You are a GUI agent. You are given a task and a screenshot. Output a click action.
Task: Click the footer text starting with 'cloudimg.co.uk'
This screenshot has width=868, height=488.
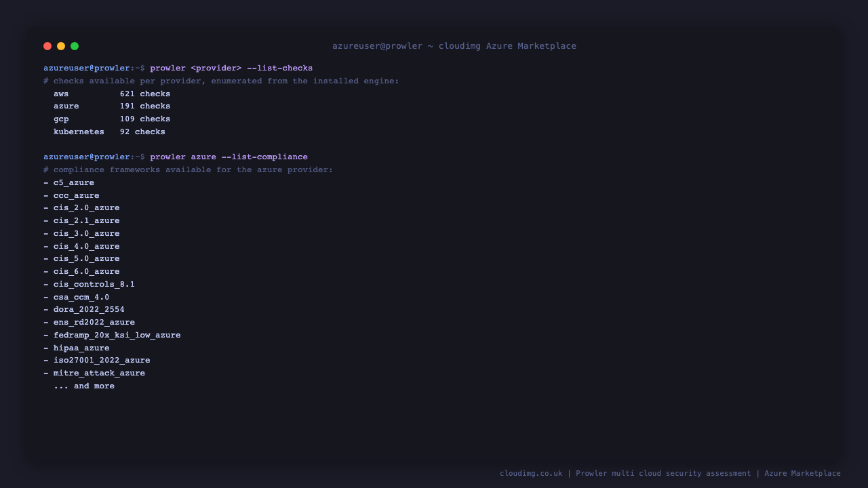[x=670, y=474]
